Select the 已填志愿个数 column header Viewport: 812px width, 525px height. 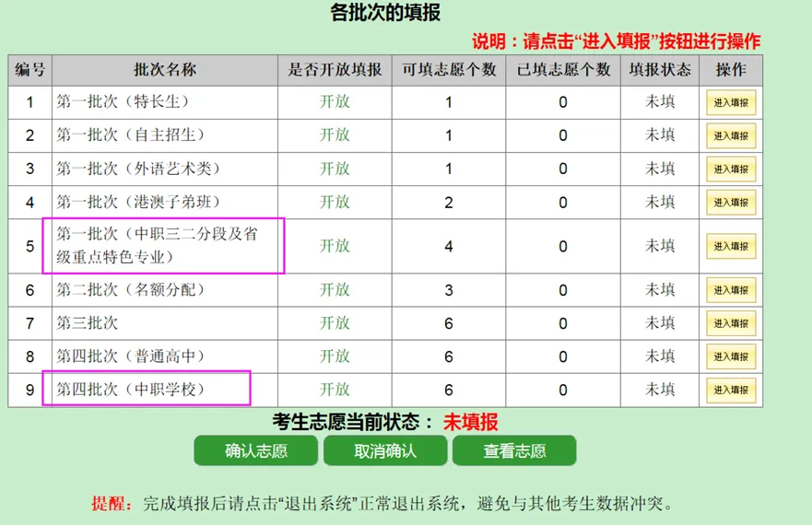(x=563, y=70)
